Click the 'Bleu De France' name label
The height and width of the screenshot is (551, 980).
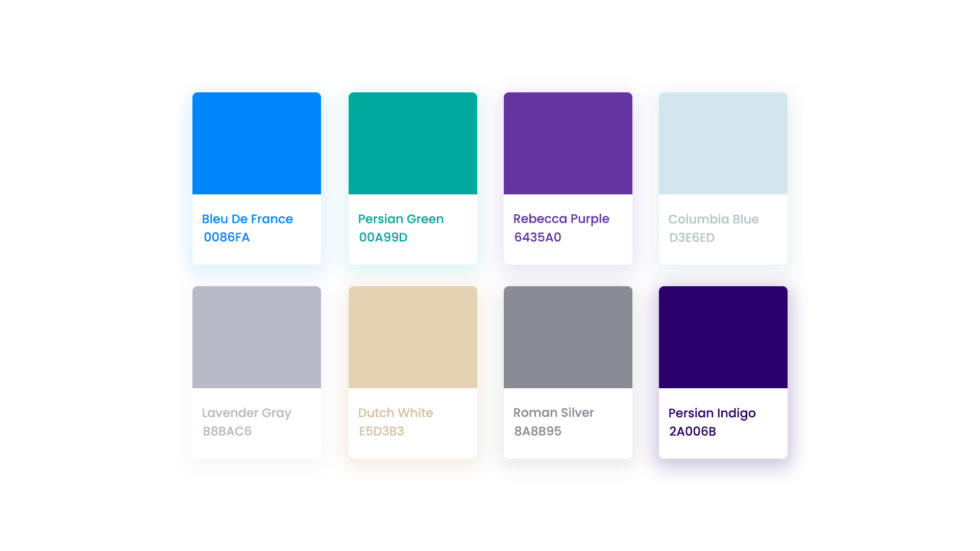[248, 219]
